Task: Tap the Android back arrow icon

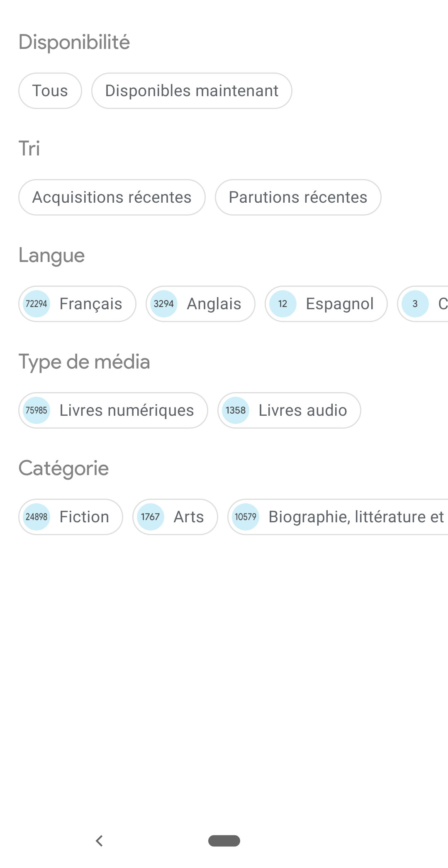Action: 99,841
